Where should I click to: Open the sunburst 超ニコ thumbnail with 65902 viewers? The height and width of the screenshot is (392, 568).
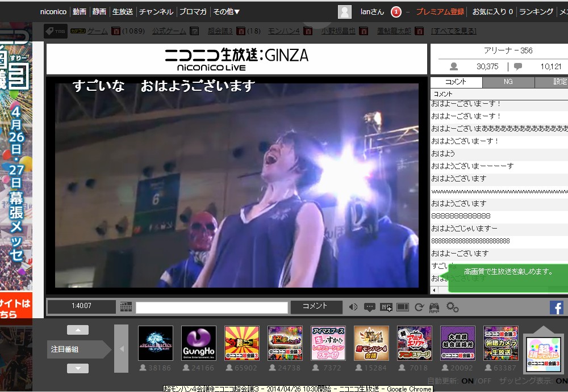click(x=242, y=343)
